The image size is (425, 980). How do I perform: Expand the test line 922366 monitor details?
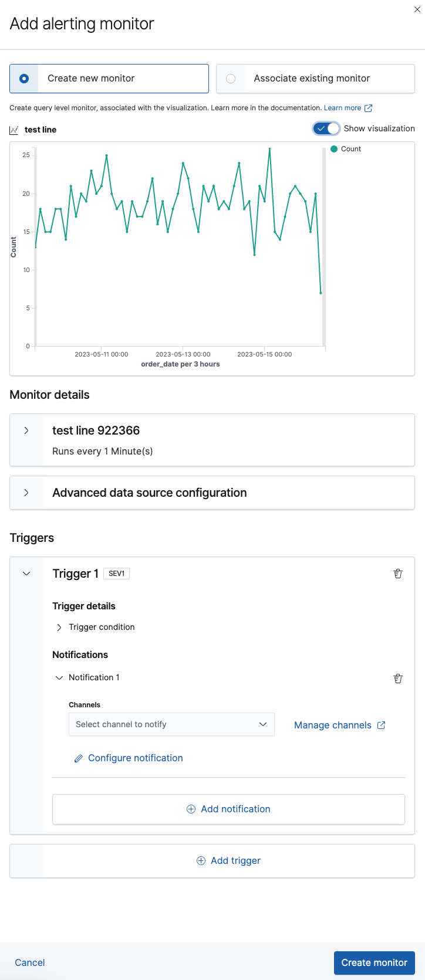(x=25, y=430)
